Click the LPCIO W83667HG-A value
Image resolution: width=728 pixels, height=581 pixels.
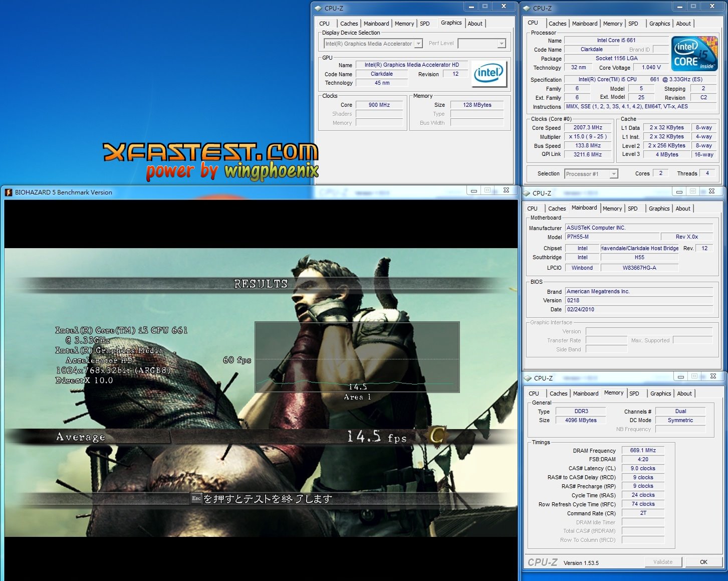coord(639,268)
